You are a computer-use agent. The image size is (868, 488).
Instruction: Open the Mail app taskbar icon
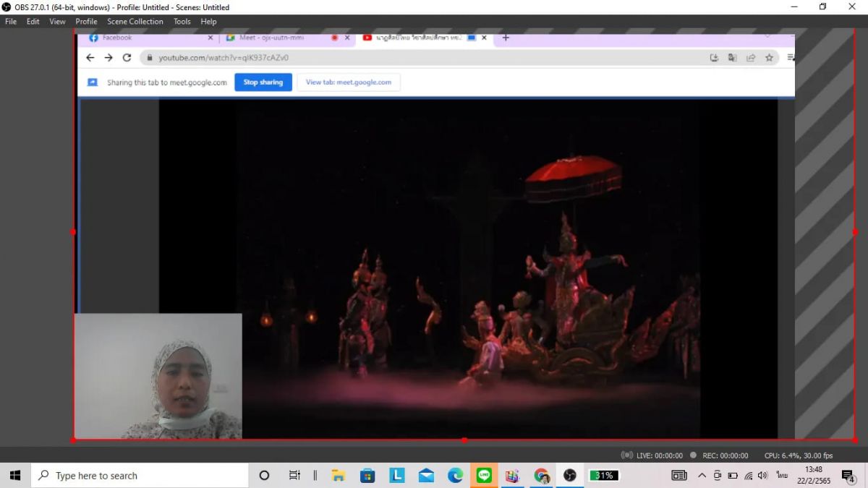[426, 475]
